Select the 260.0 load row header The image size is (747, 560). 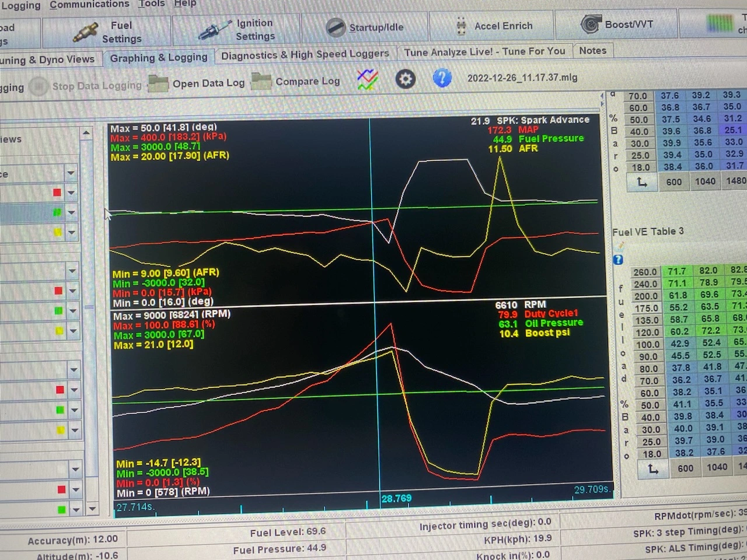click(645, 272)
